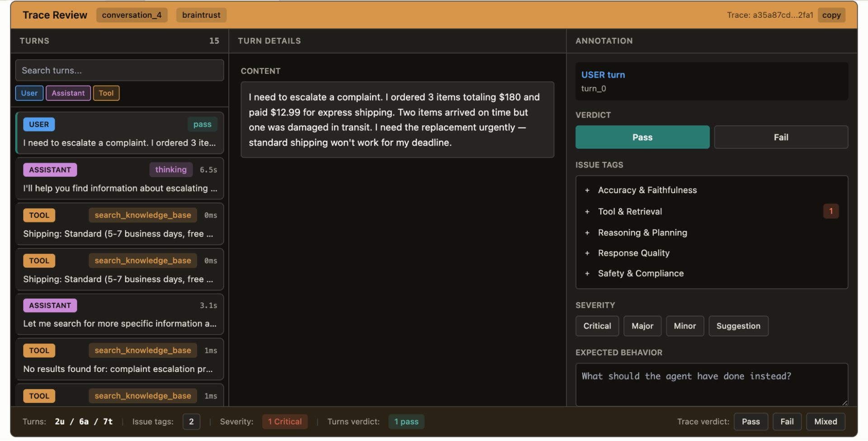This screenshot has width=868, height=441.
Task: Copy the trace ID
Action: coord(831,15)
